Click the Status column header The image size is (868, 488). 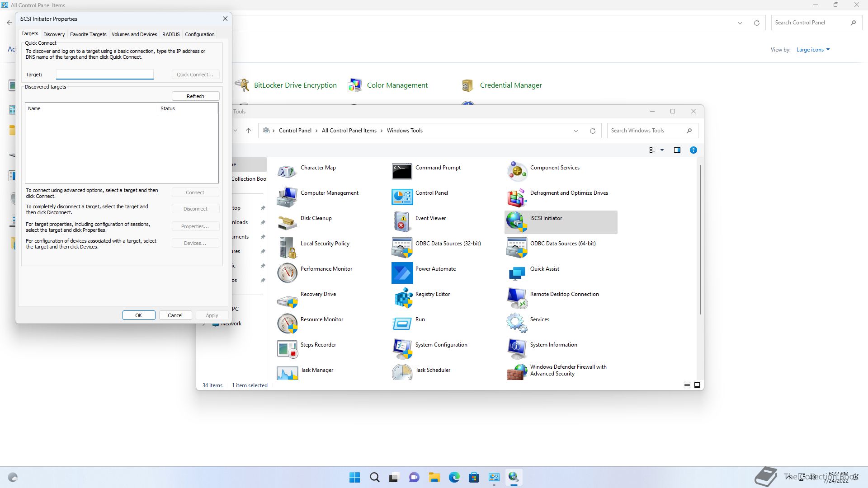click(188, 108)
